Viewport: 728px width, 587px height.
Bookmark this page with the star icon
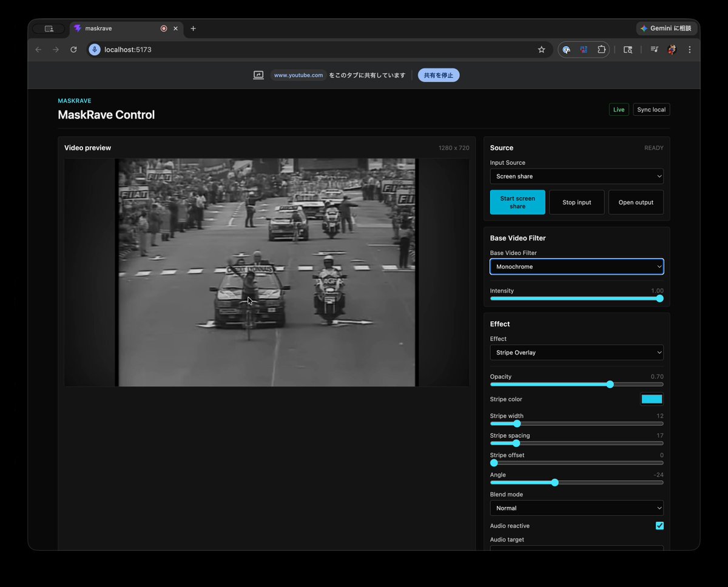pyautogui.click(x=541, y=50)
